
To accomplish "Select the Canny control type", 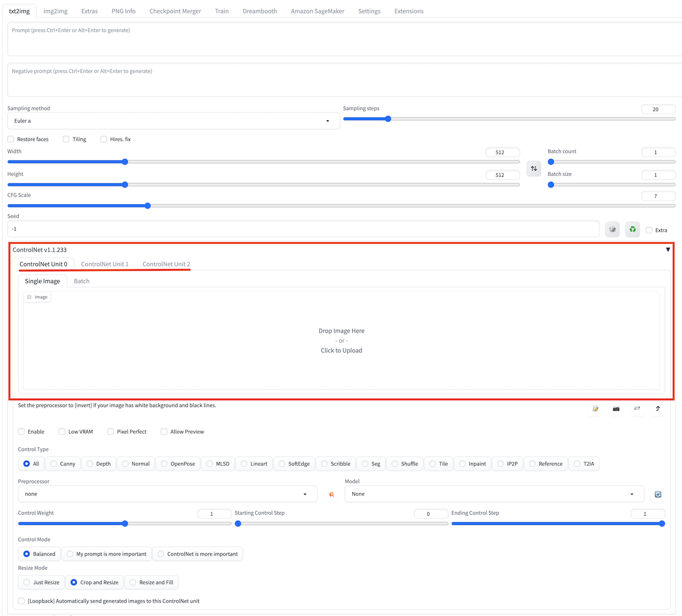I will (62, 464).
